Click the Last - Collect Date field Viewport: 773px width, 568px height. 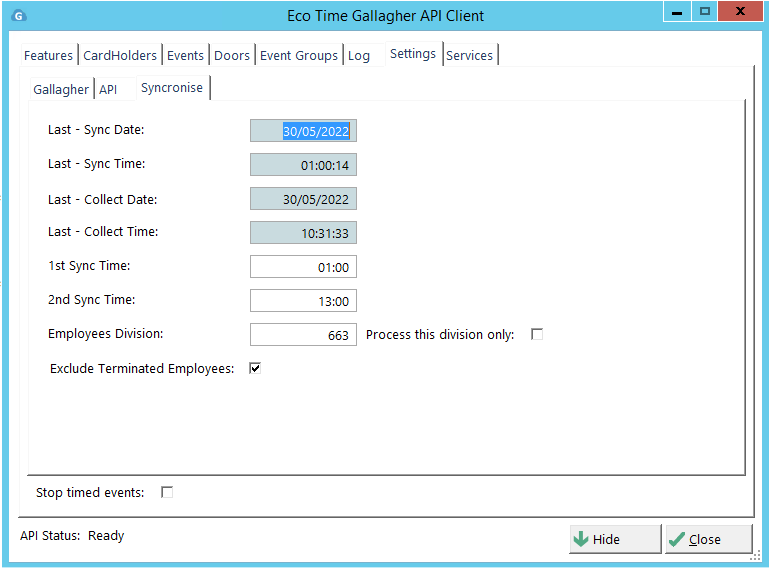pos(303,199)
